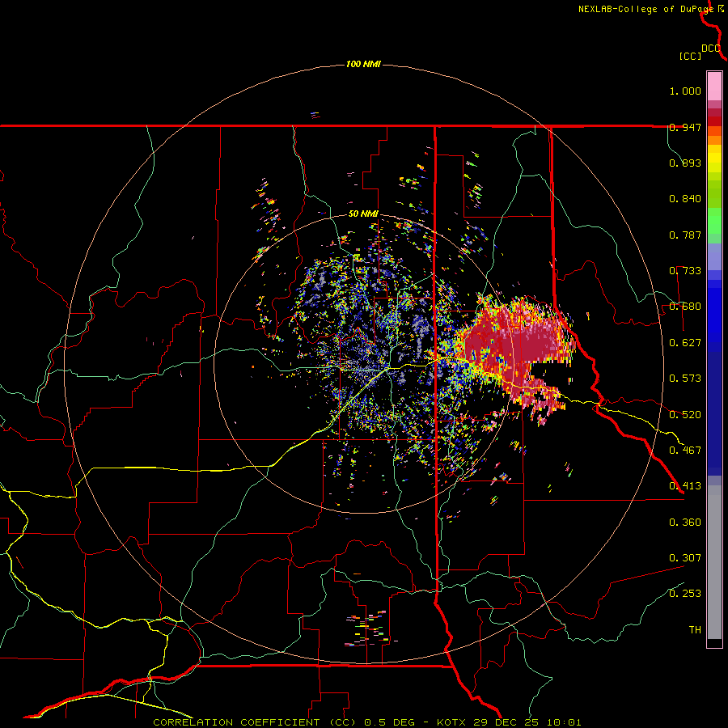The width and height of the screenshot is (728, 728).
Task: Click the KOTX station identifier
Action: pos(452,722)
